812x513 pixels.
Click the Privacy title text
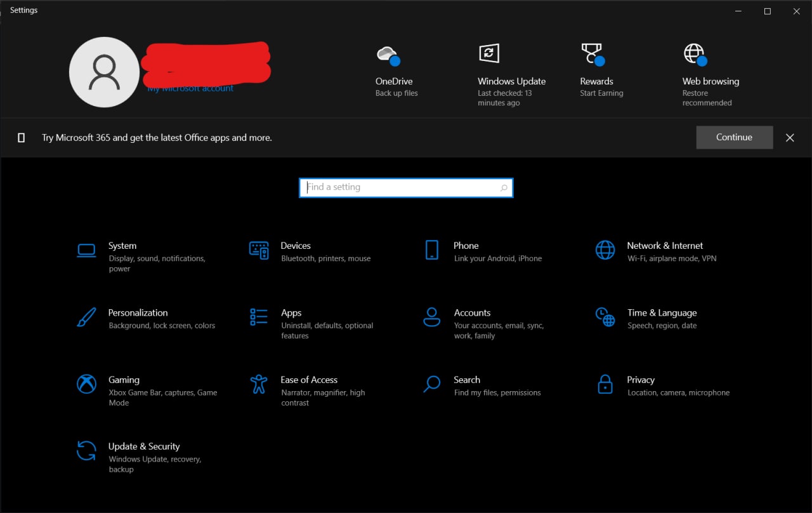click(x=641, y=380)
